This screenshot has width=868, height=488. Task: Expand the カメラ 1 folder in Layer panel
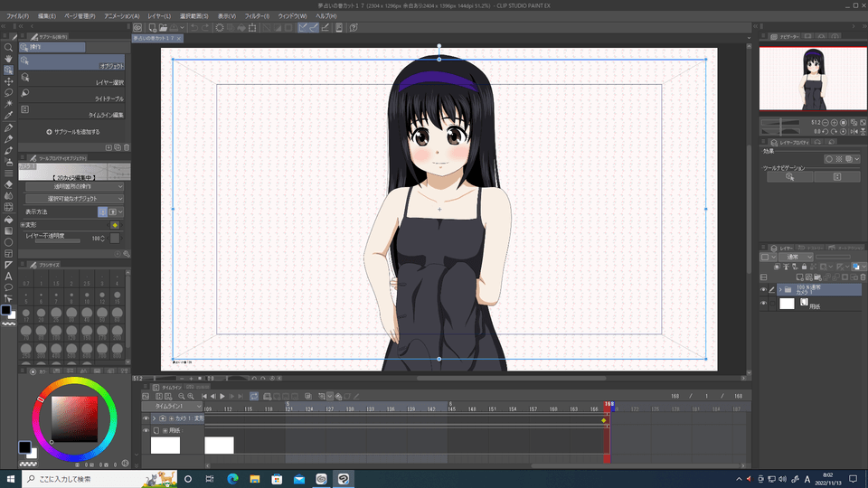click(780, 289)
